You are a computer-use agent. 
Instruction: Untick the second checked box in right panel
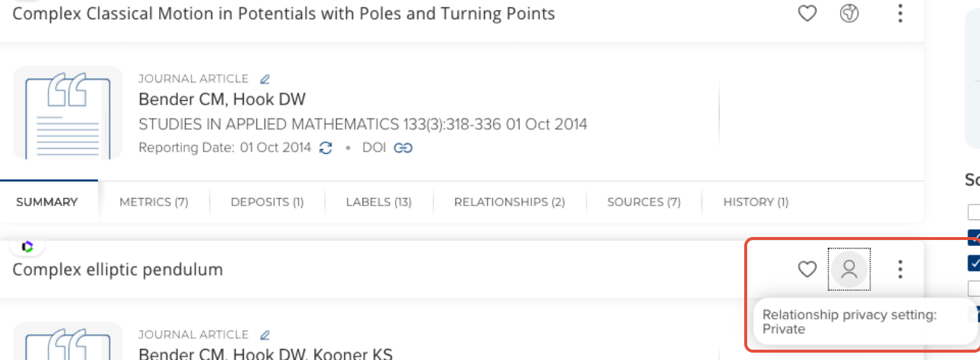[x=974, y=264]
